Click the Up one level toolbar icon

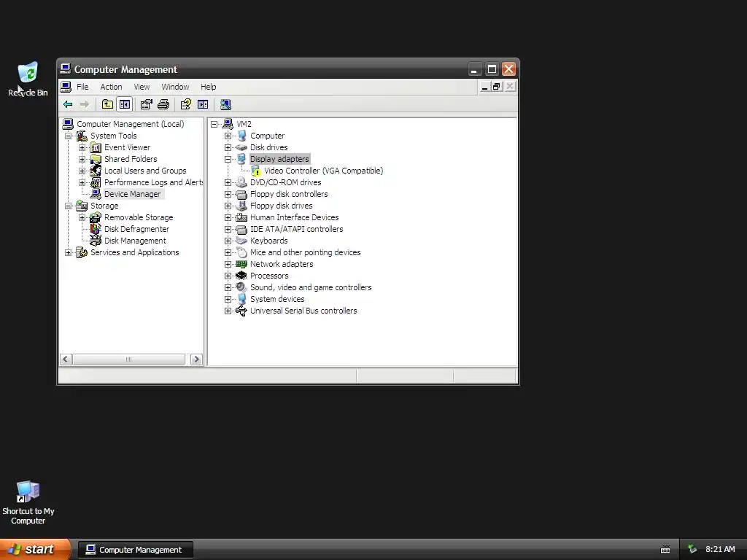[x=108, y=104]
